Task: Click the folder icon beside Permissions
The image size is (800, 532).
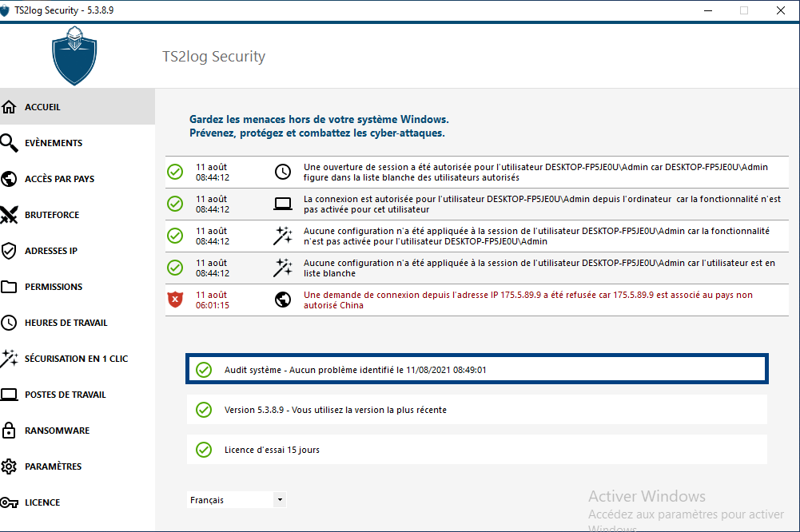Action: coord(9,287)
